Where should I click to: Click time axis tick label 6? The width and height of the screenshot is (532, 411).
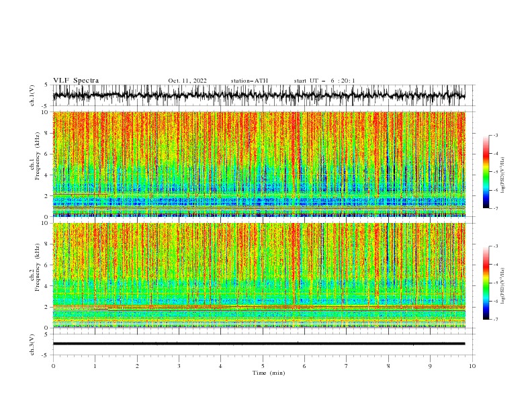coord(305,366)
